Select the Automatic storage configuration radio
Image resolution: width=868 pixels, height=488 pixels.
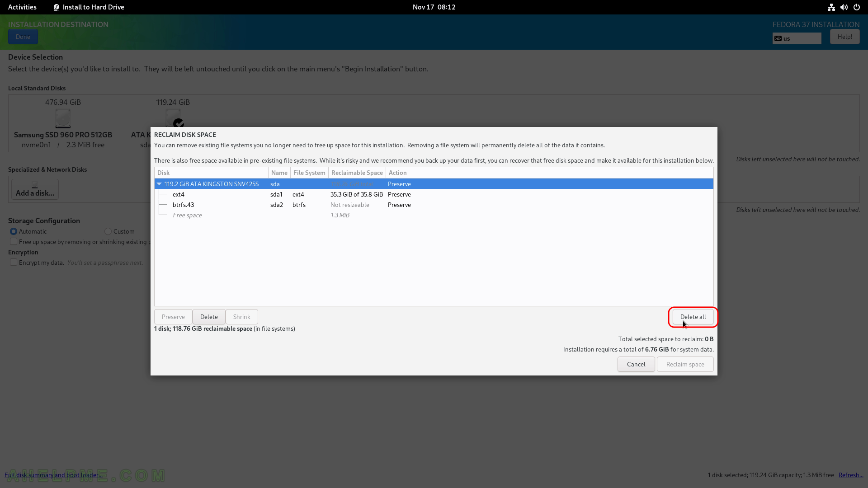click(14, 231)
